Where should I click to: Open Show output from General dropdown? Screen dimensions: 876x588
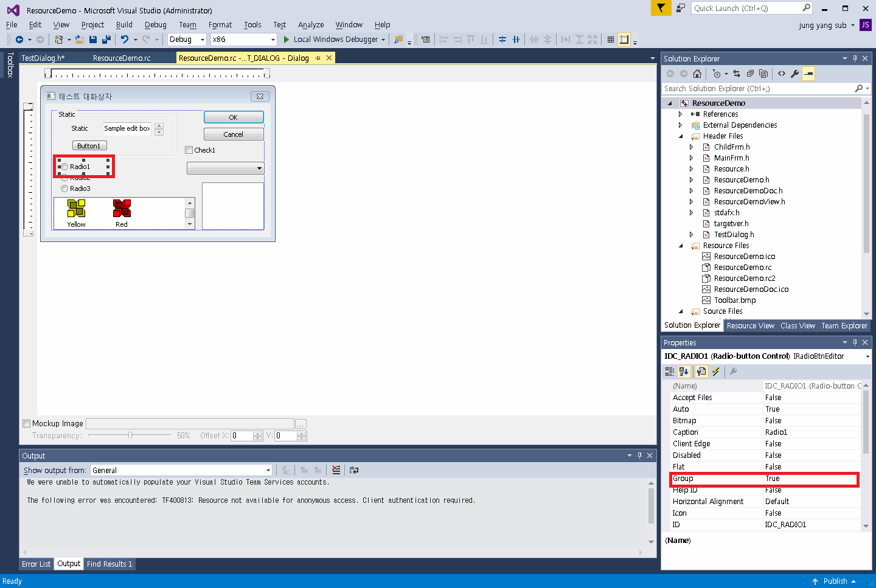pyautogui.click(x=268, y=470)
